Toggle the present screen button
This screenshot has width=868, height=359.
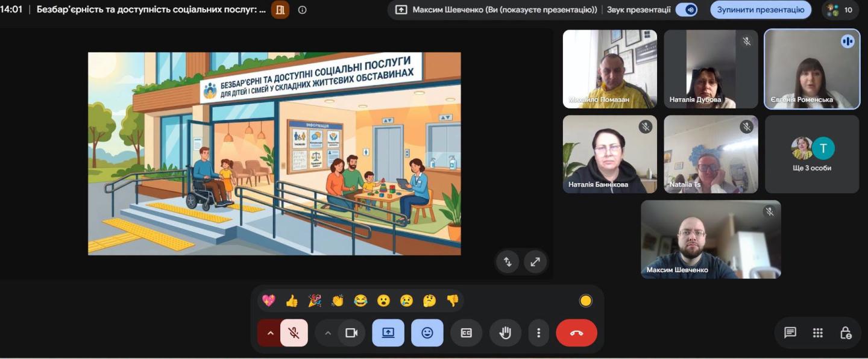(x=388, y=333)
